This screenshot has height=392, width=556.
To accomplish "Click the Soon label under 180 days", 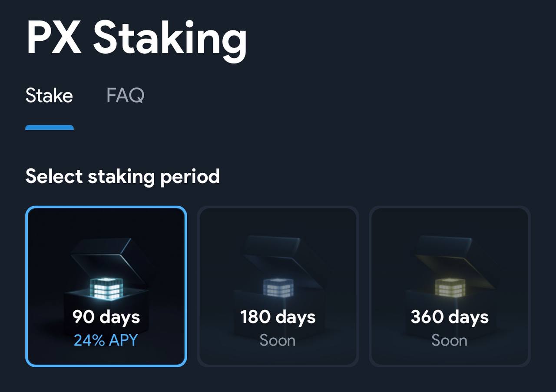I will pyautogui.click(x=278, y=340).
